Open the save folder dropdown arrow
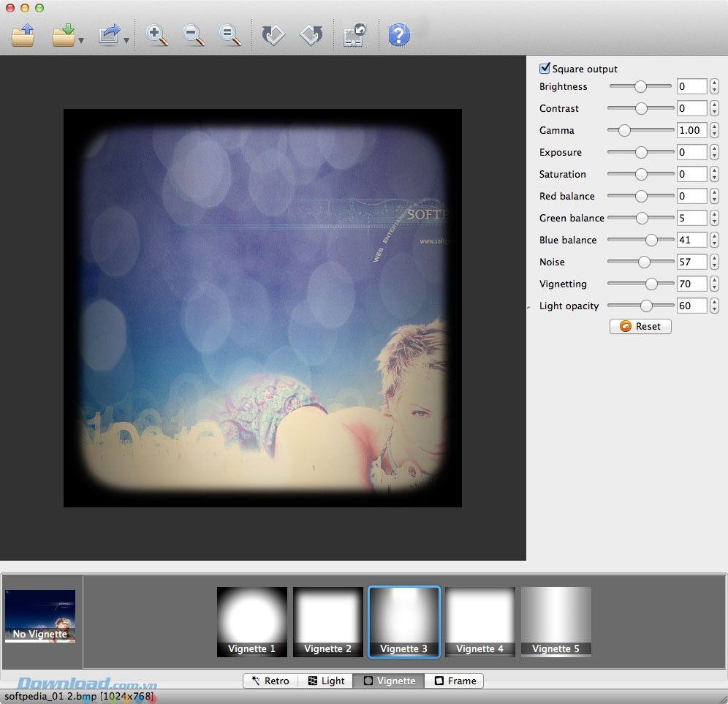The image size is (728, 704). click(81, 41)
